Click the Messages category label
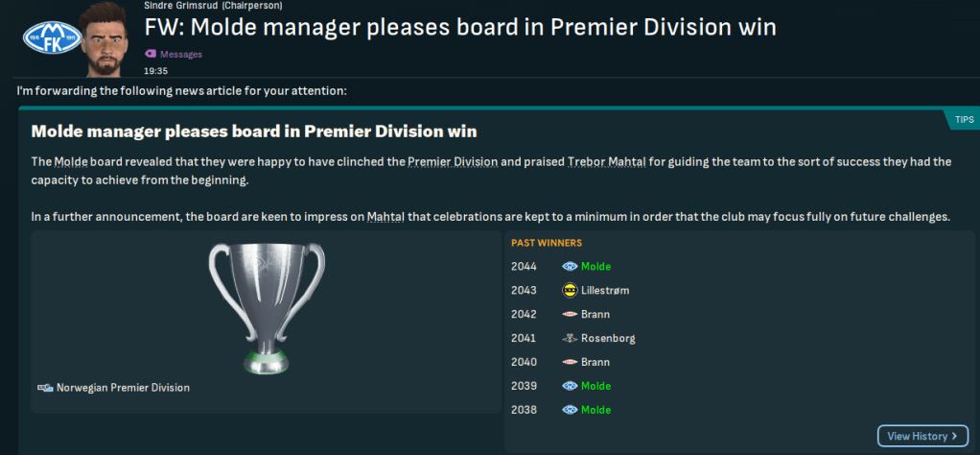 point(181,55)
